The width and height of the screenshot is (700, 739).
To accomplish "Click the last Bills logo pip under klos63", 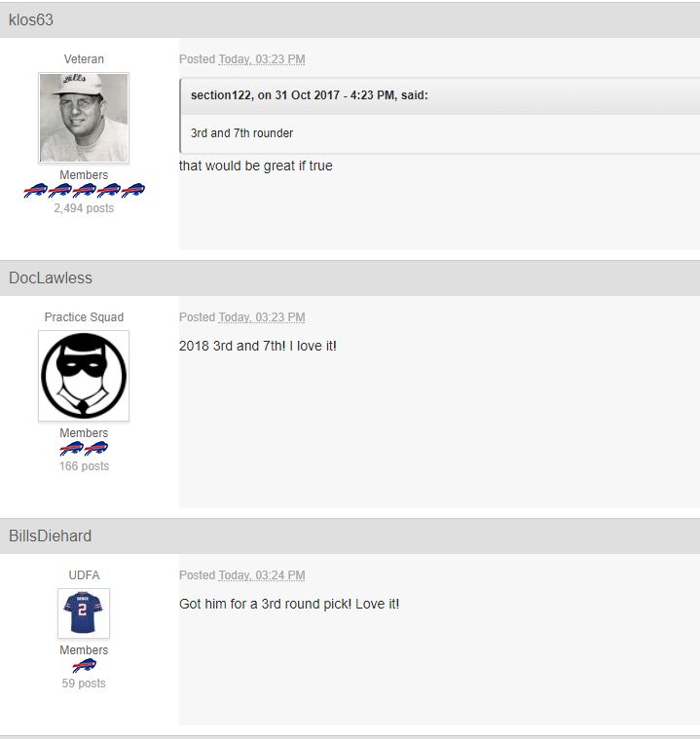I will coord(133,191).
